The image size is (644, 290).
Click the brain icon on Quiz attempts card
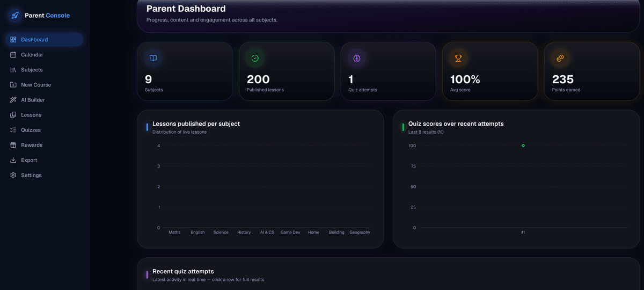(x=356, y=58)
